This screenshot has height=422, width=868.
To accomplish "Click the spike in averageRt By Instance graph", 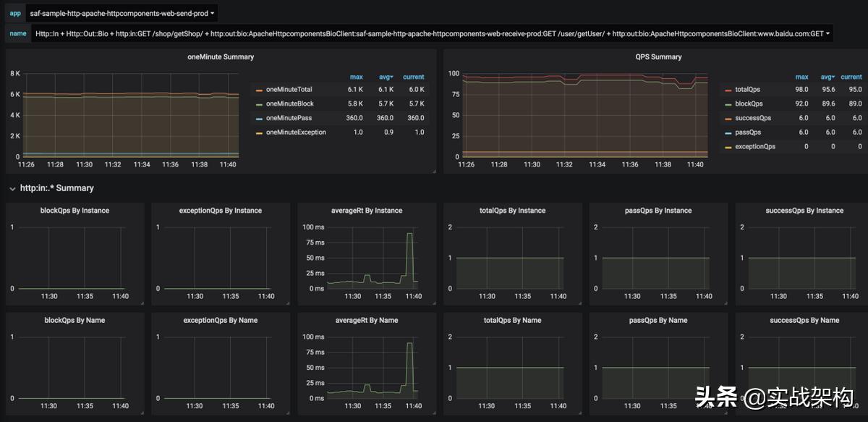I will [410, 233].
